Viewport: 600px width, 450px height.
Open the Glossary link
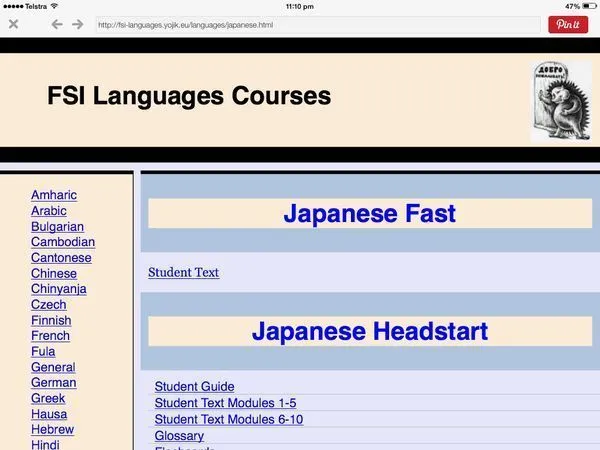179,436
